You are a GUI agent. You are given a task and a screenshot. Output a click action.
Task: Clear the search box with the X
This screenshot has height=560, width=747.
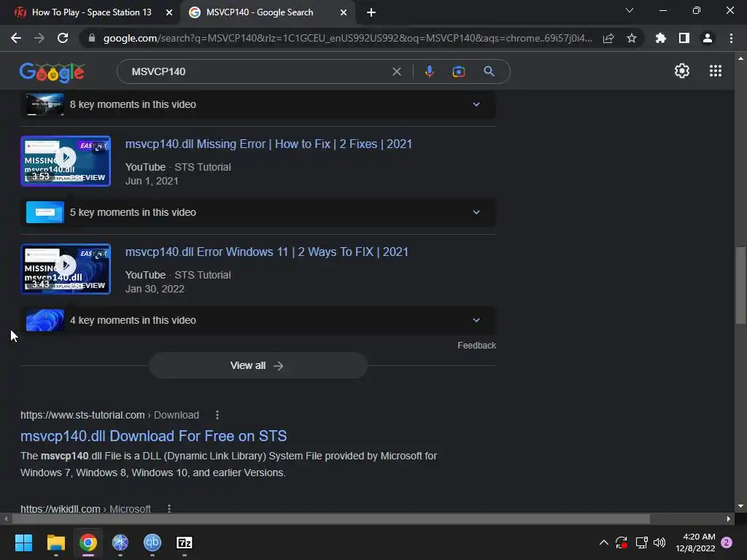(x=396, y=71)
